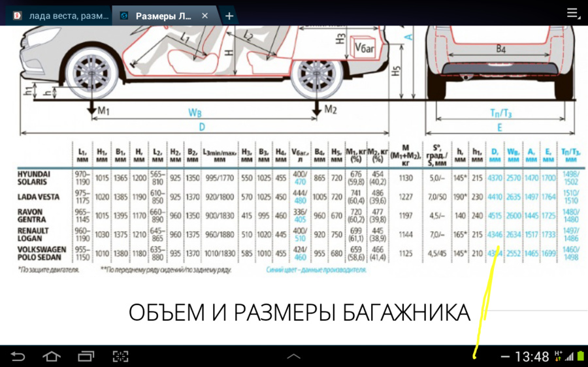The width and height of the screenshot is (588, 367).
Task: Open a new browser tab with plus
Action: pyautogui.click(x=229, y=16)
